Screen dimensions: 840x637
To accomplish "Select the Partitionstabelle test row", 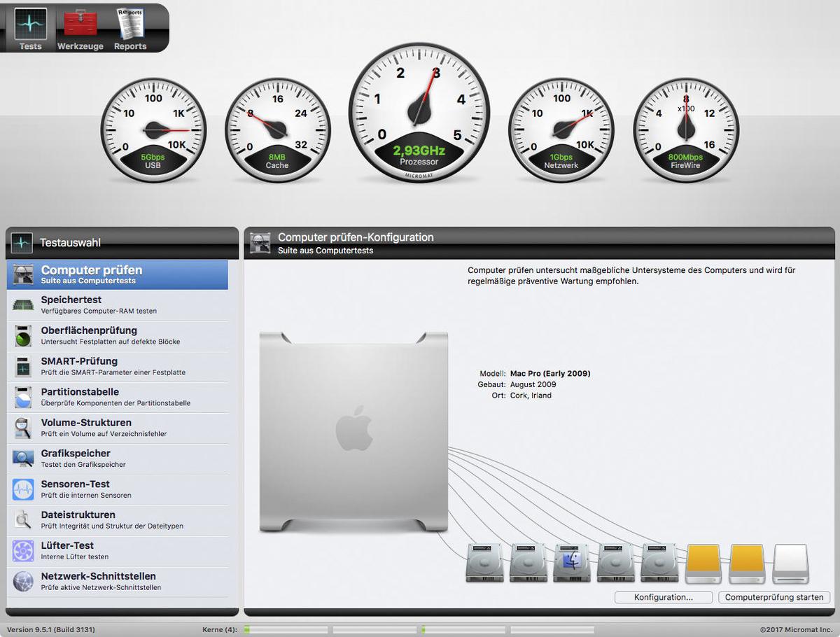I will (x=118, y=398).
